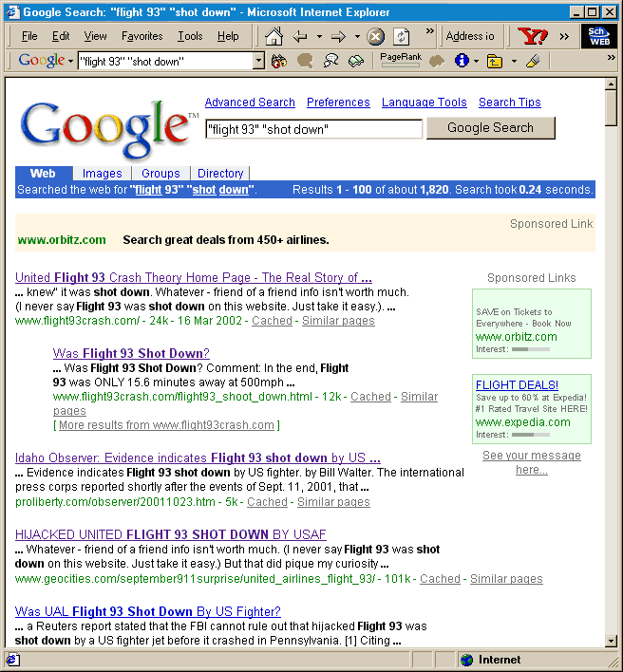This screenshot has width=623, height=672.
Task: Open the Forward button history dropdown arrow
Action: 357,37
